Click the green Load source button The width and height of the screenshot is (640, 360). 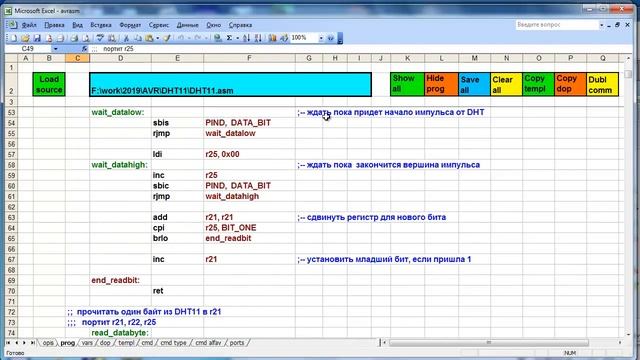coord(49,84)
